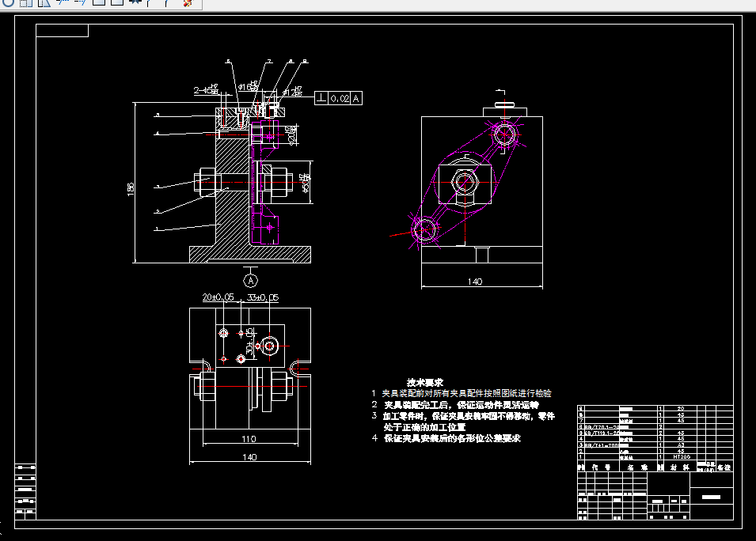This screenshot has height=541, width=756.
Task: Click the 材料 header in parts list
Action: coord(680,467)
